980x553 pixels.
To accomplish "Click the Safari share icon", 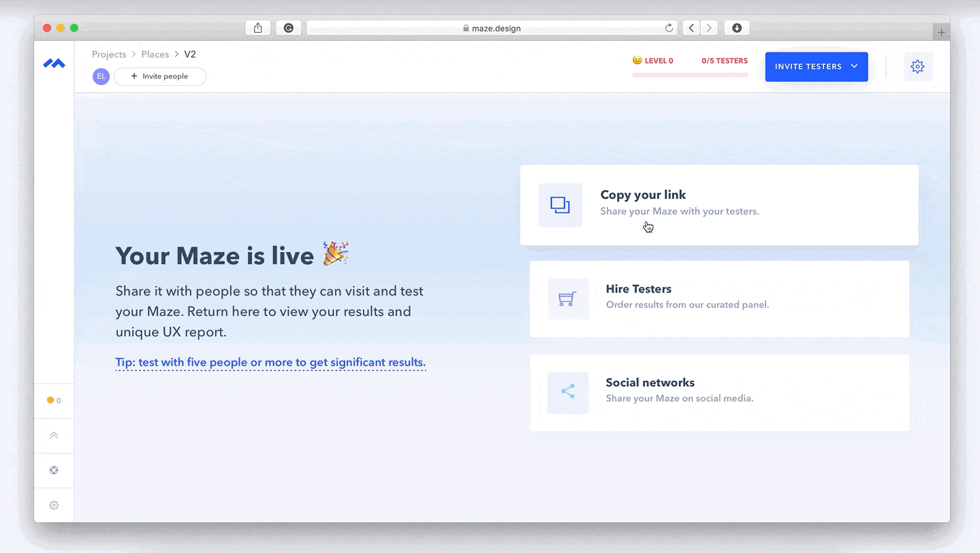I will (258, 28).
